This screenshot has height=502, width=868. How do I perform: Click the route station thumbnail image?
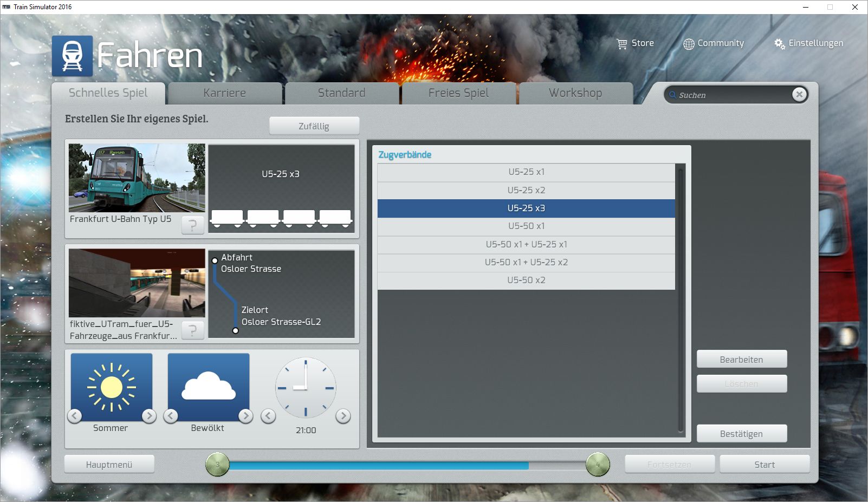coord(137,283)
